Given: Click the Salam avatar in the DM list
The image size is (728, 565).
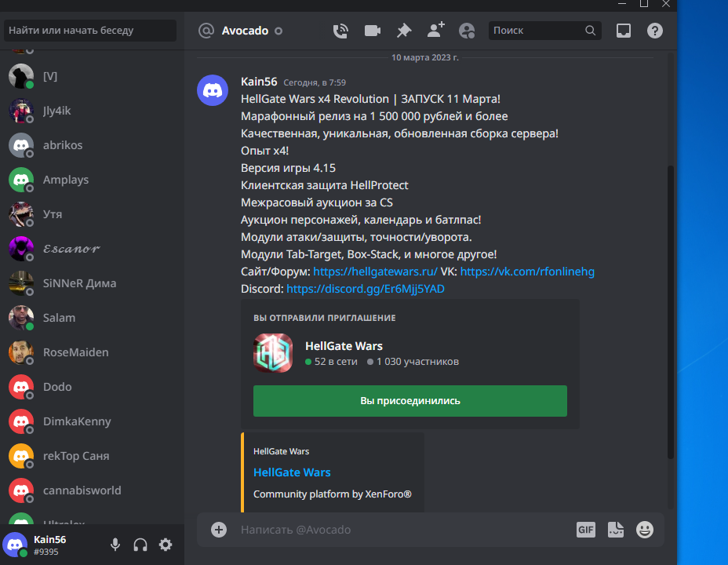Looking at the screenshot, I should [21, 318].
